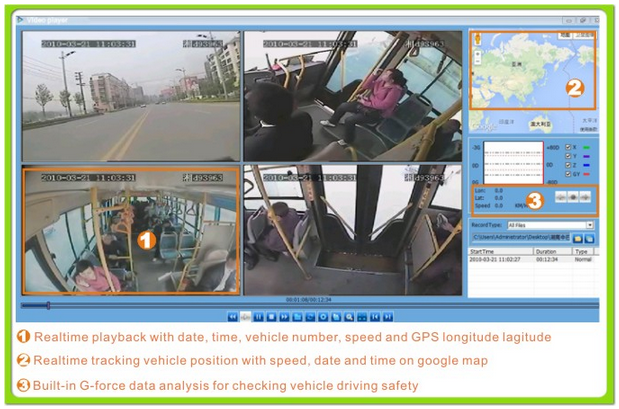Pause the video playback
Image resolution: width=619 pixels, height=409 pixels.
point(258,317)
